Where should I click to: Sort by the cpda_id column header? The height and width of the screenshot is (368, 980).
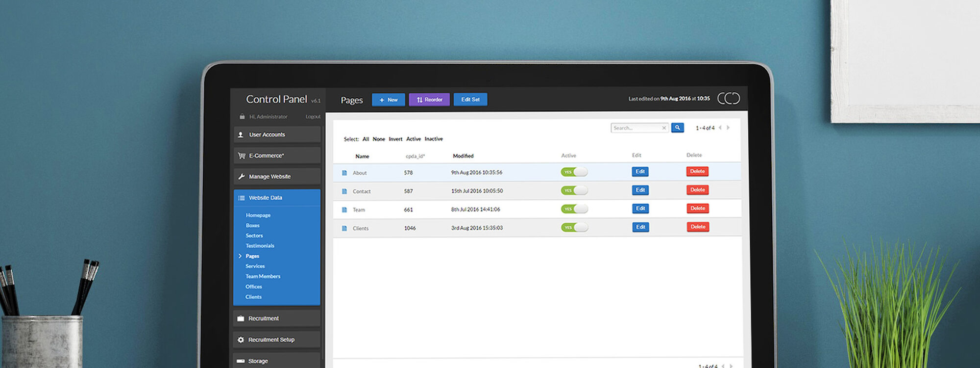click(415, 157)
